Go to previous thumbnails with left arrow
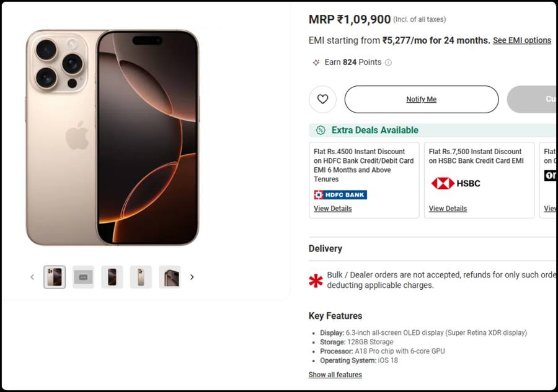 [x=32, y=277]
